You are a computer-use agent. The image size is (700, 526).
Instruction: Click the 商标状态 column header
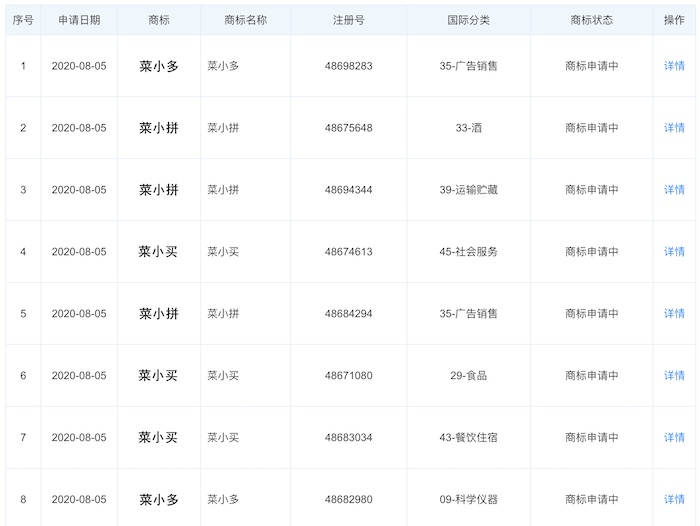pos(591,20)
